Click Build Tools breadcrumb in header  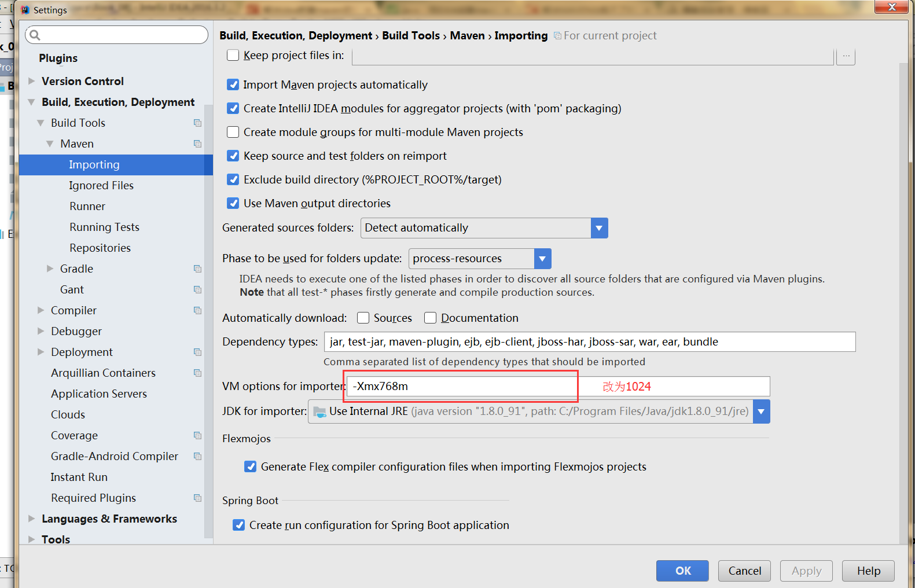(411, 36)
